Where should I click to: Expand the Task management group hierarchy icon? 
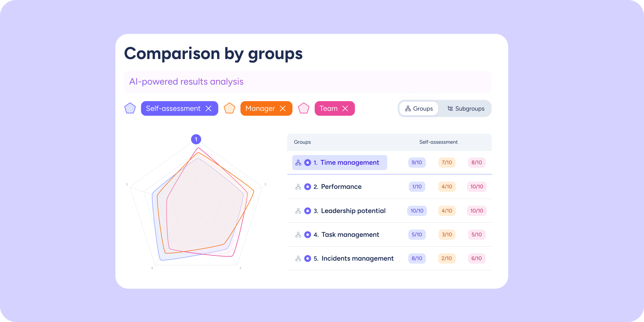click(x=298, y=235)
